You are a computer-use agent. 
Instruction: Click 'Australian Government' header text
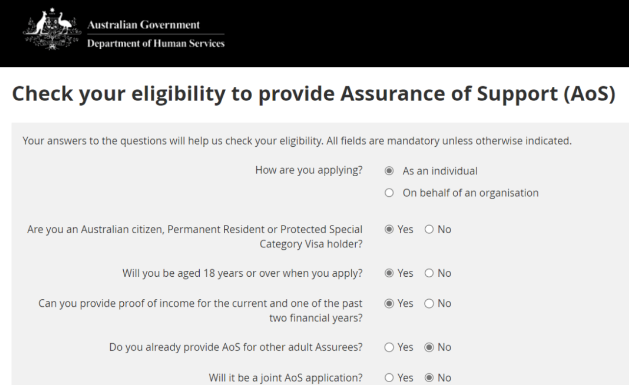(144, 25)
